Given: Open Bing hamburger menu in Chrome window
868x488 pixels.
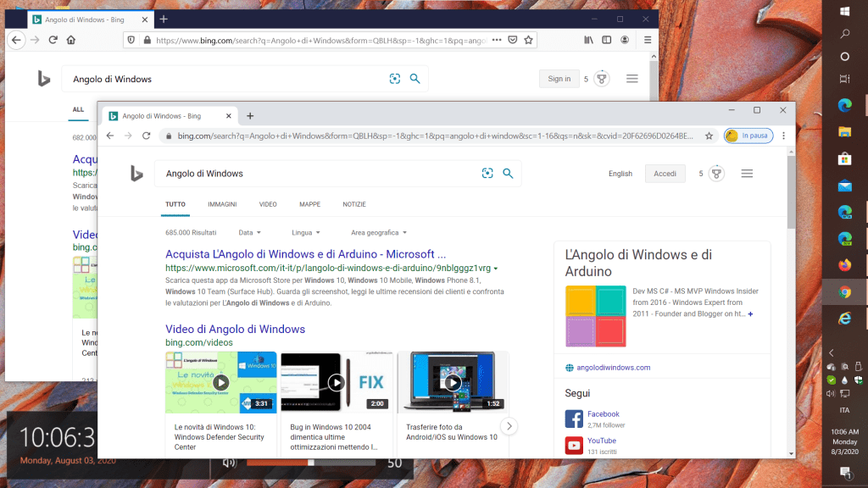Looking at the screenshot, I should (747, 173).
